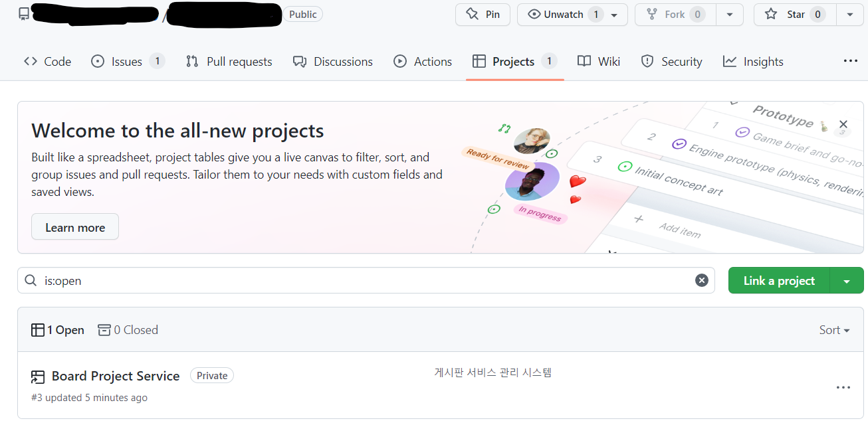The image size is (868, 423).
Task: Click the Issues circle-dot icon
Action: point(98,61)
